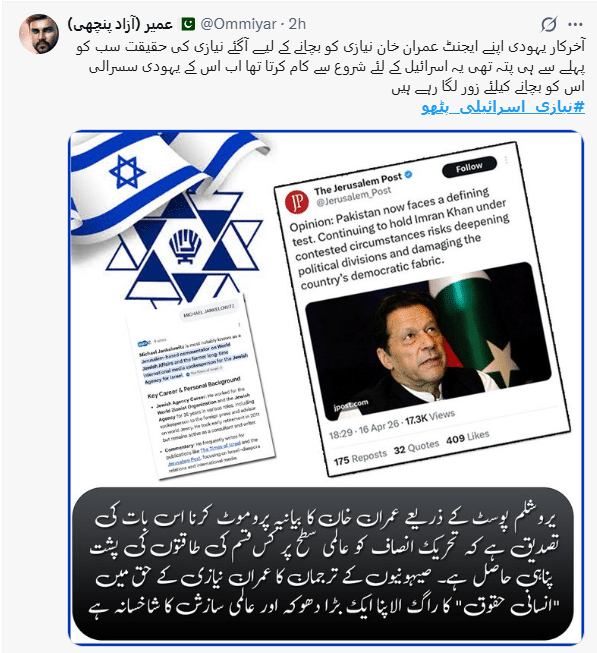Click the @Jerusalem_Post handle text
This screenshot has width=597, height=653.
click(354, 195)
